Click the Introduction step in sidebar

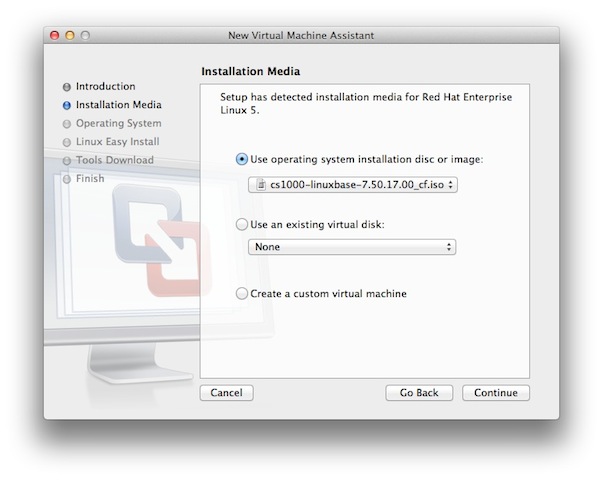pos(105,86)
